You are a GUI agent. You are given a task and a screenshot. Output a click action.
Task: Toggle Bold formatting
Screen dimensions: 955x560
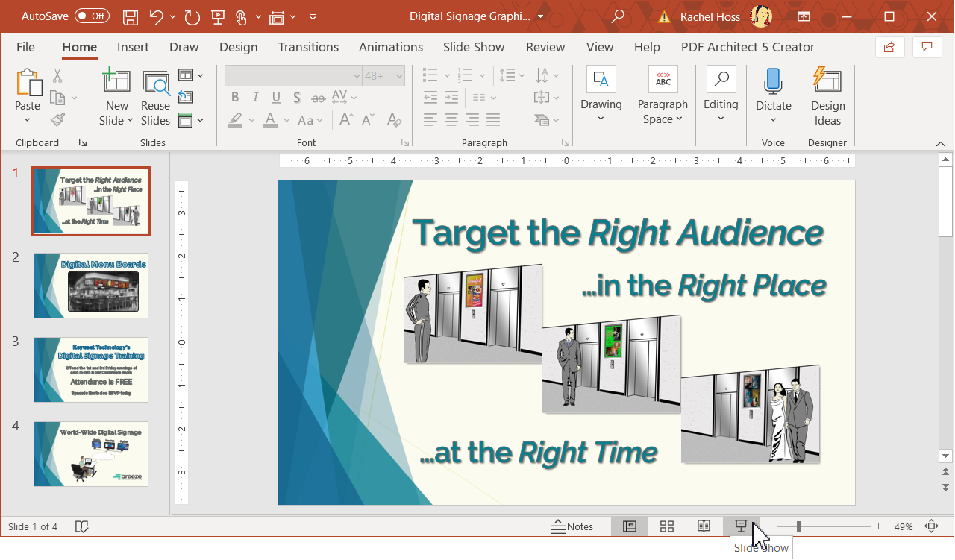[235, 97]
